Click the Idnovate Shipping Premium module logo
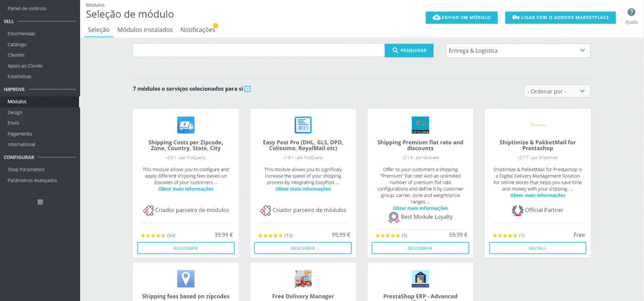Viewport: 644px width, 301px height. point(421,125)
